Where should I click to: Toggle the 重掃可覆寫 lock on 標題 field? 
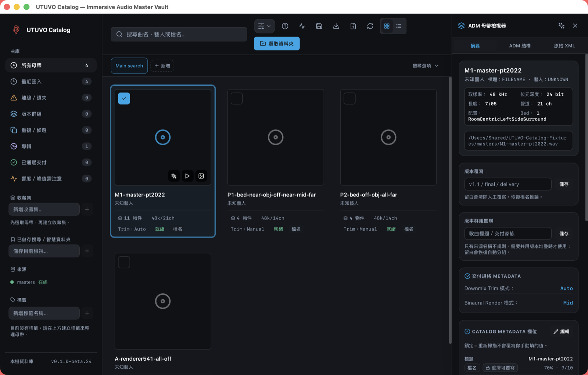click(x=500, y=368)
